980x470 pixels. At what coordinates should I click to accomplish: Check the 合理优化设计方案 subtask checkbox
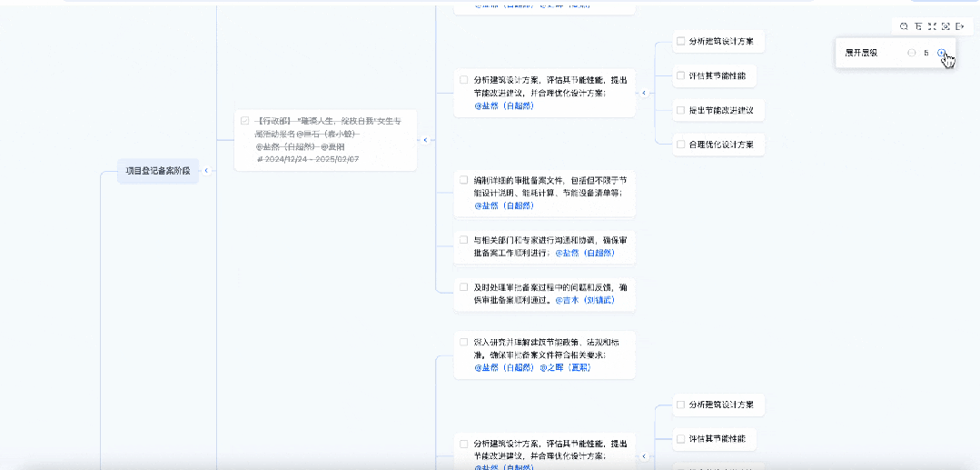pos(680,145)
